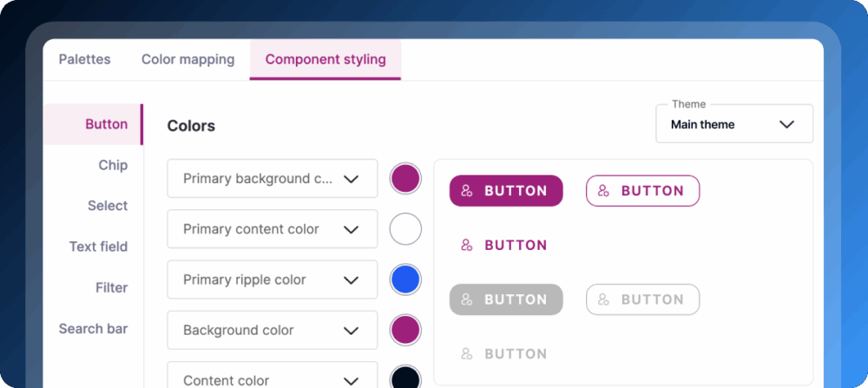Click the white Primary content color swatch

point(405,229)
